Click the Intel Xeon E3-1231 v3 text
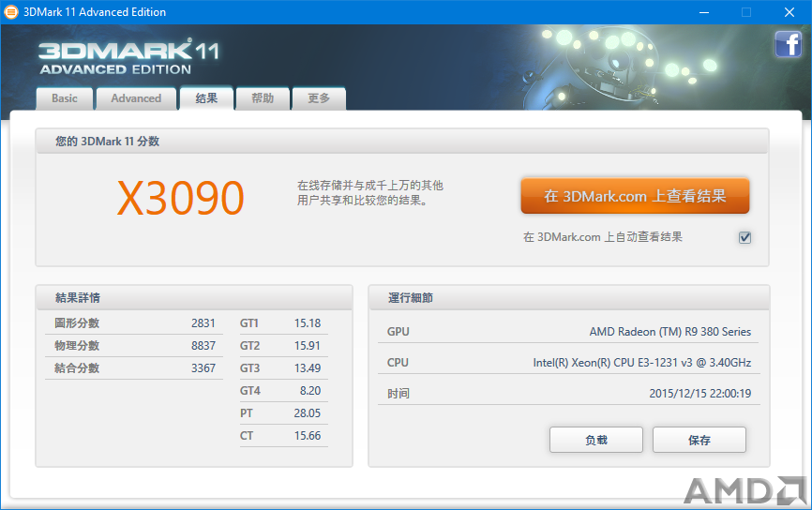Viewport: 812px width, 510px height. pos(642,363)
